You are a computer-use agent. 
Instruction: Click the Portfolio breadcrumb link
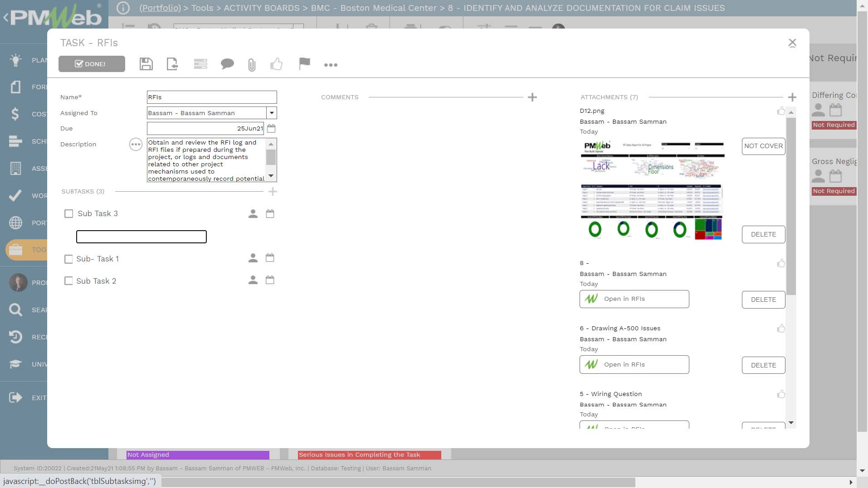point(160,8)
